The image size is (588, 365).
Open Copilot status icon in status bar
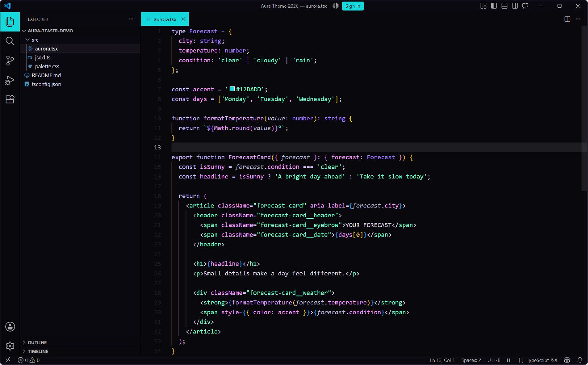pyautogui.click(x=567, y=360)
